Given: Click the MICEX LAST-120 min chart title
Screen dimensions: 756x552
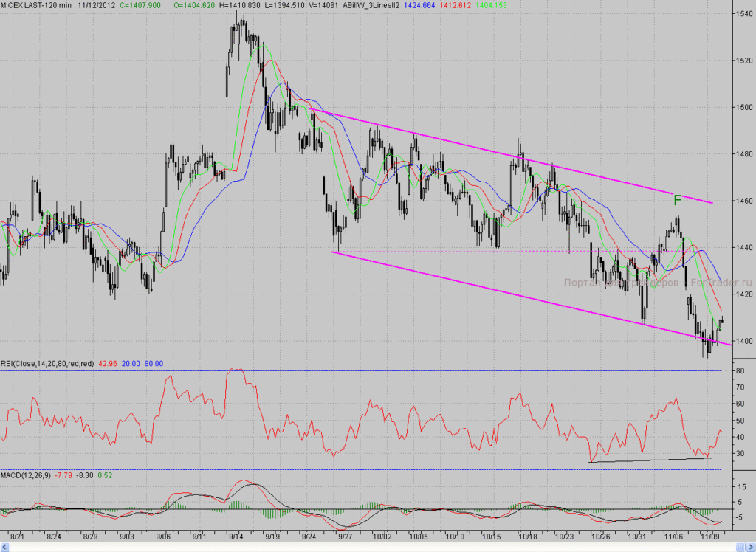Looking at the screenshot, I should [36, 5].
